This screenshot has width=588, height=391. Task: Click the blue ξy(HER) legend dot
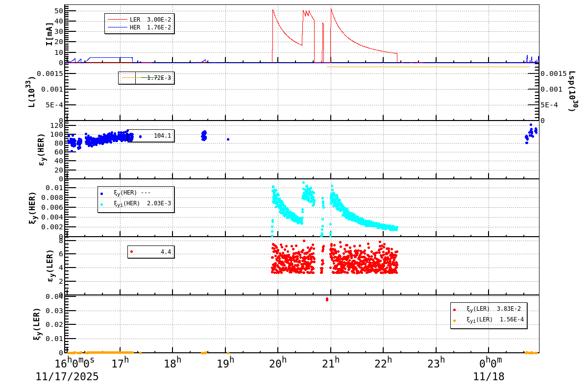(102, 194)
